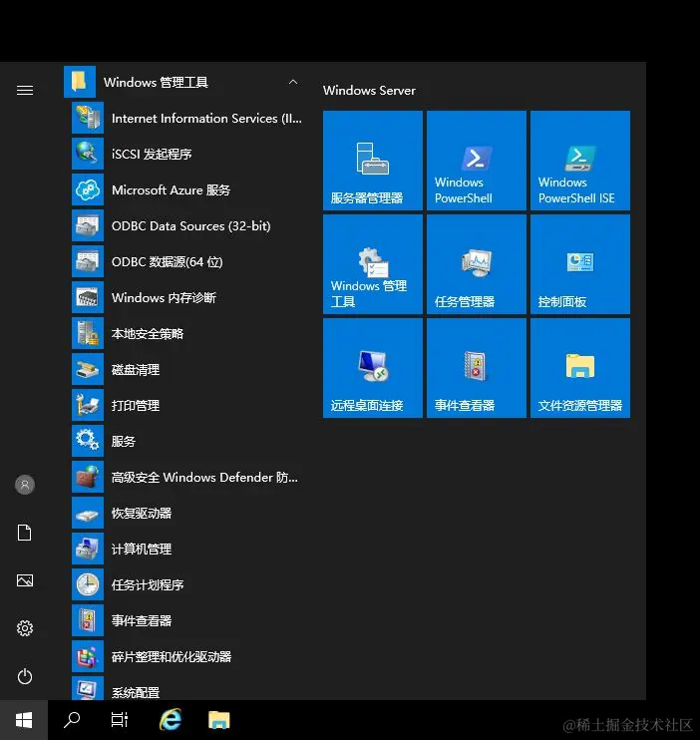Select '碎片整理和优化驱动器' list text
700x740 pixels.
pyautogui.click(x=172, y=656)
